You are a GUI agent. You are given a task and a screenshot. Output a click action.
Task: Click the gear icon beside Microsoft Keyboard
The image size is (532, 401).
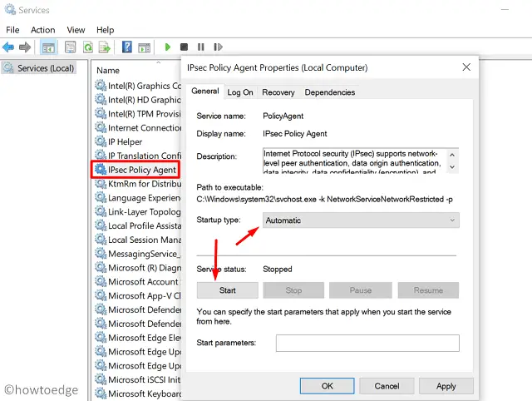pos(101,393)
